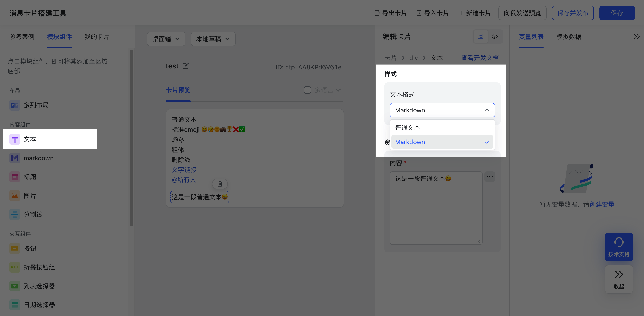Enable the 多语言 checkbox
644x316 pixels.
pos(307,90)
